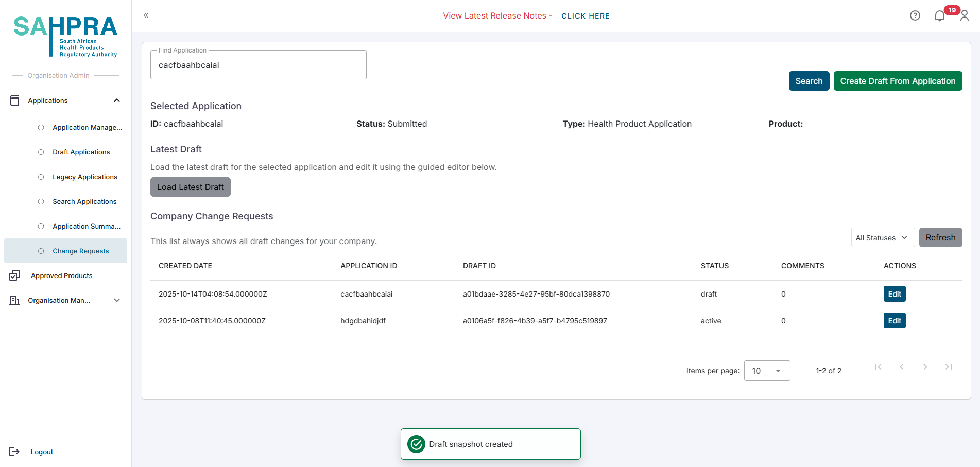Open the Items per page dropdown

pyautogui.click(x=767, y=371)
